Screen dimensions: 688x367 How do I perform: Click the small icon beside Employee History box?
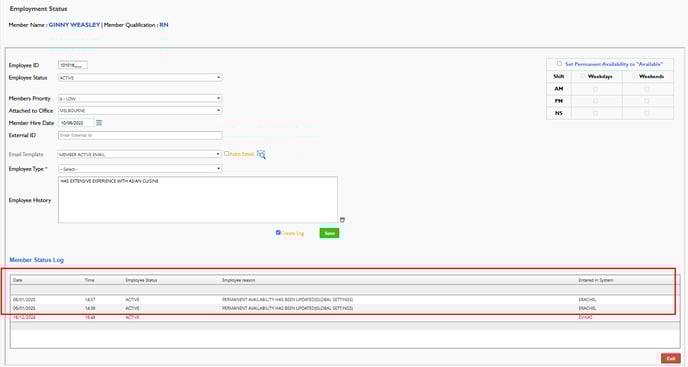(x=342, y=219)
